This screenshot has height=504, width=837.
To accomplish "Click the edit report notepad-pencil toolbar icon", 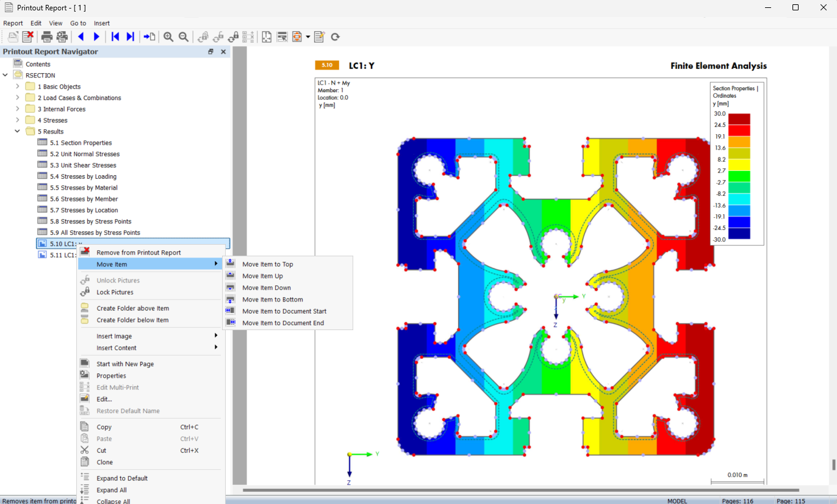I will coord(320,37).
